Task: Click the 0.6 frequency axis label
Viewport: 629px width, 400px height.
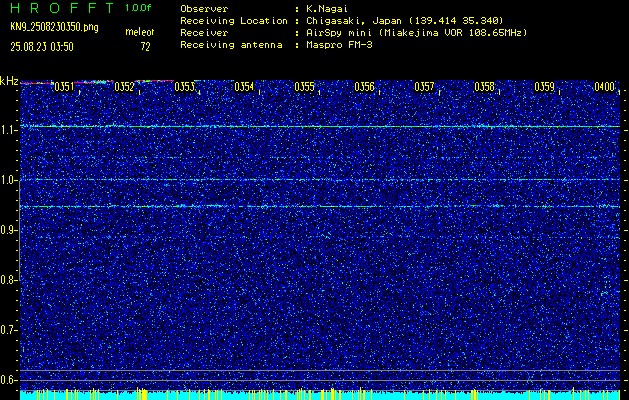Action: (8, 380)
